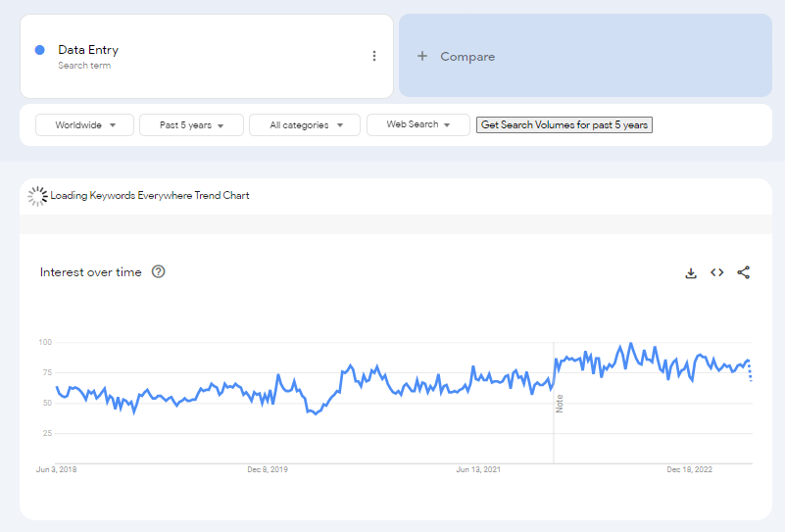Download the Interest over time chart data
This screenshot has height=532, width=785.
tap(691, 273)
